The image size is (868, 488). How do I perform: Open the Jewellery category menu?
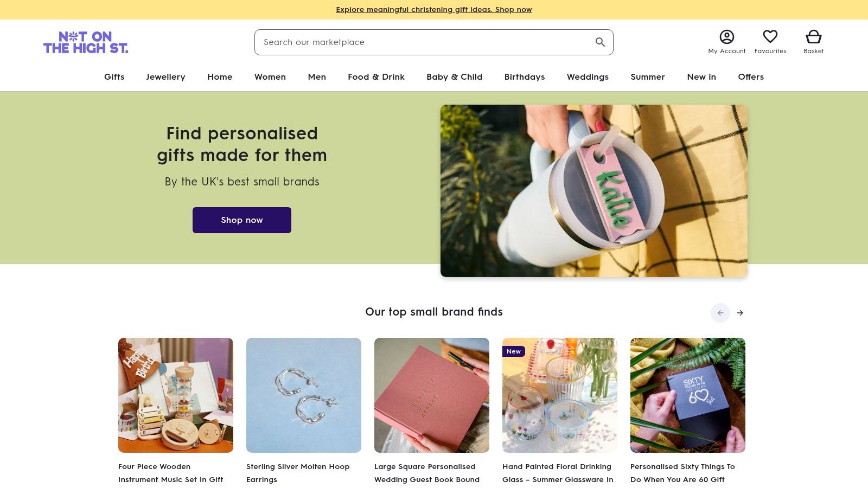(165, 77)
